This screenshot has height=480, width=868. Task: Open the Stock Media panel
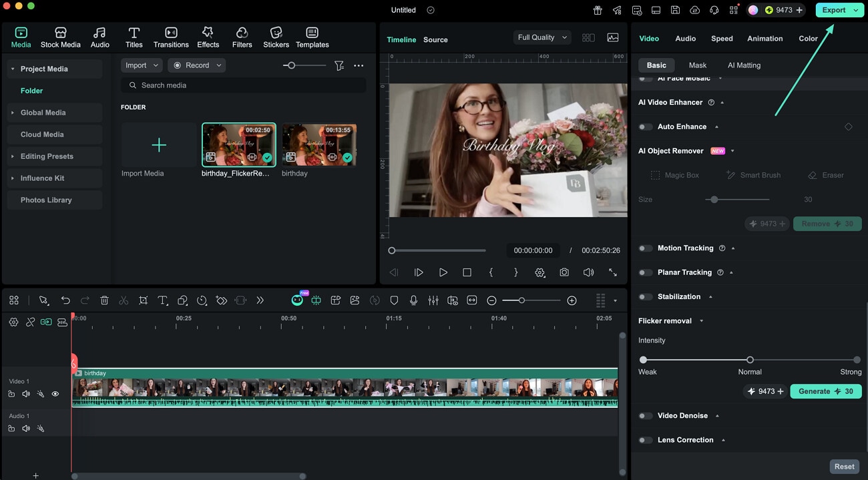pyautogui.click(x=60, y=37)
